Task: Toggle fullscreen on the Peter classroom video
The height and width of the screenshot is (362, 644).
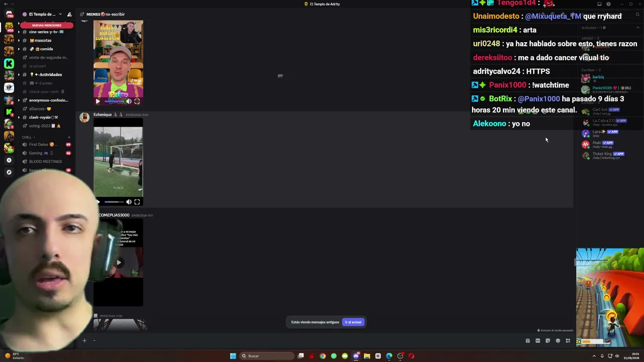Action: point(137,101)
